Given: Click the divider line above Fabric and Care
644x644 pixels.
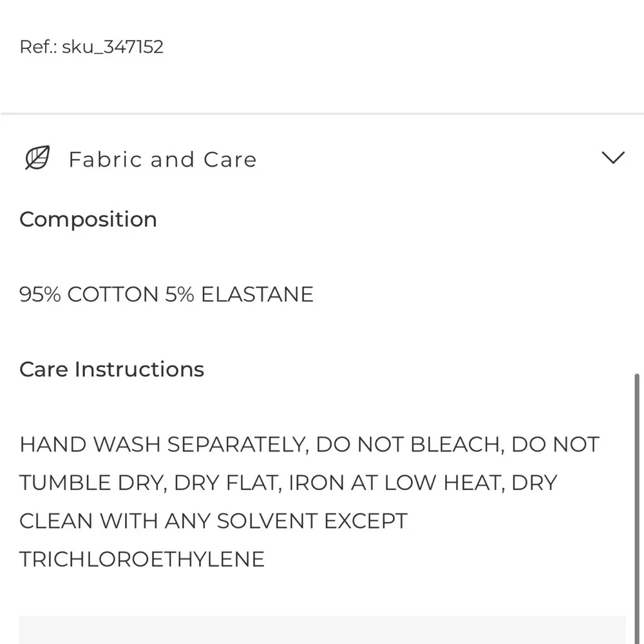Looking at the screenshot, I should [322, 114].
